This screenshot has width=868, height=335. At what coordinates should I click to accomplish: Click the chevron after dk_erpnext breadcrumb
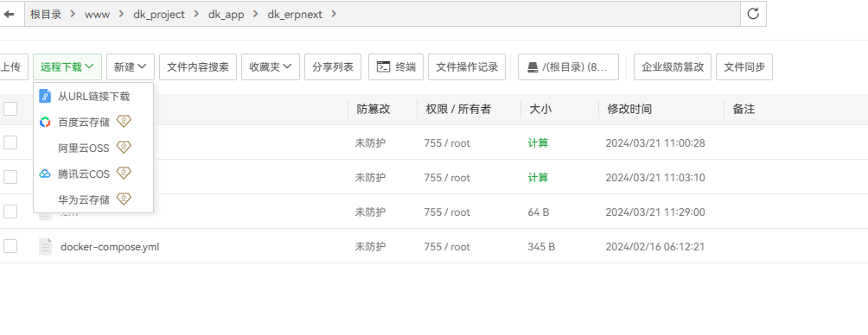click(333, 14)
